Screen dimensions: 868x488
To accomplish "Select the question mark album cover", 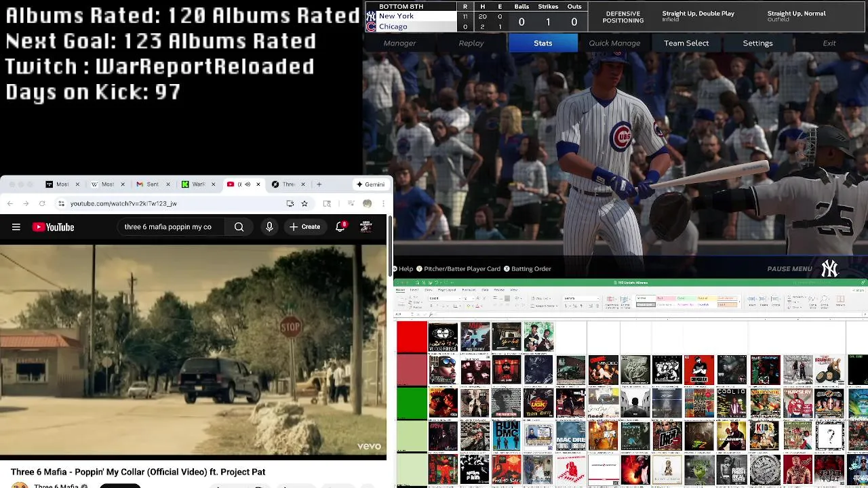I will point(829,435).
